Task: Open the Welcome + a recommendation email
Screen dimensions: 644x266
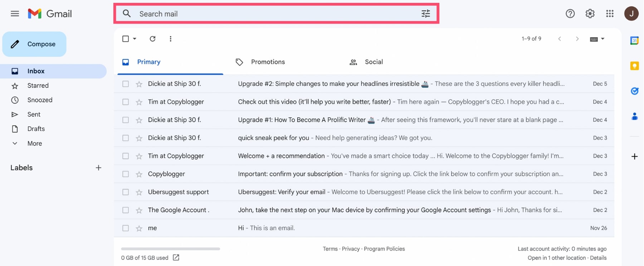Action: click(x=364, y=156)
